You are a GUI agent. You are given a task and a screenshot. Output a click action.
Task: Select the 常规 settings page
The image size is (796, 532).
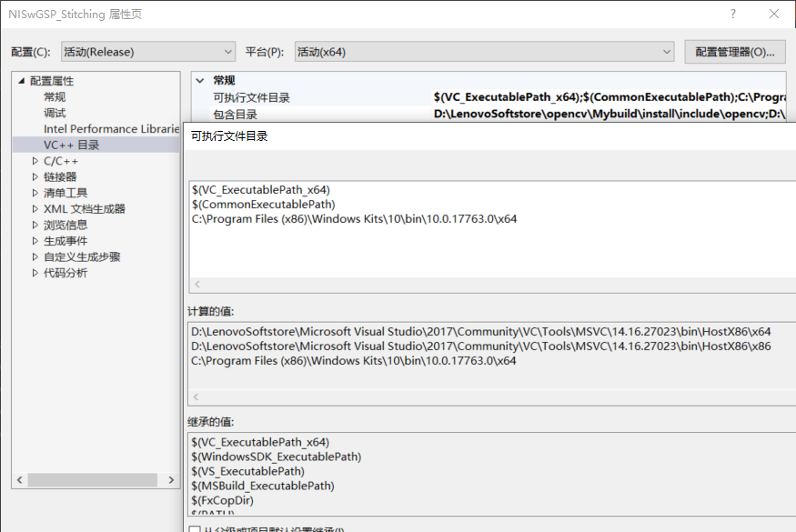(x=54, y=96)
